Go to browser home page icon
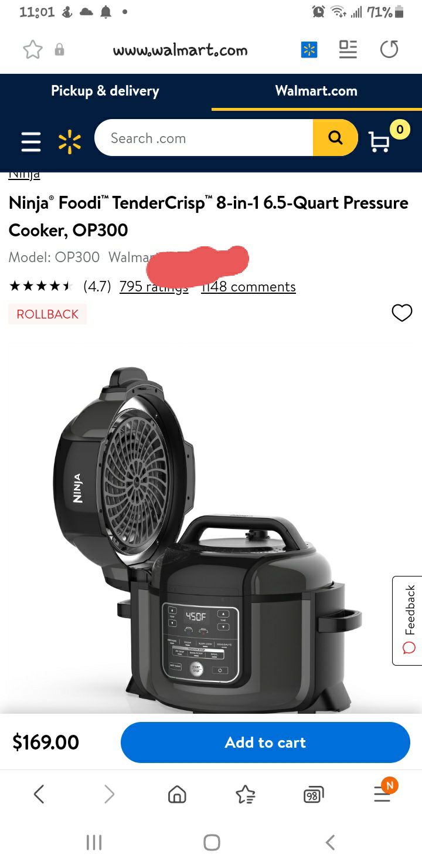This screenshot has height=868, width=422. click(177, 795)
